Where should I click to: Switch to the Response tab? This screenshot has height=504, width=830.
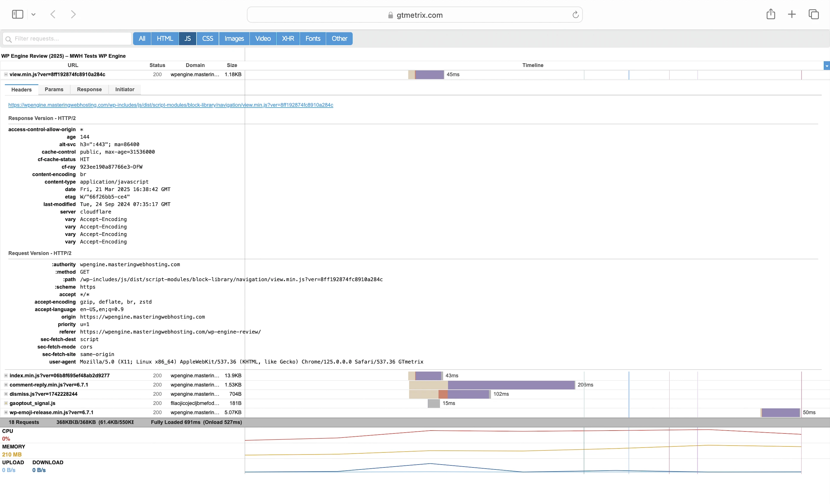click(x=89, y=90)
